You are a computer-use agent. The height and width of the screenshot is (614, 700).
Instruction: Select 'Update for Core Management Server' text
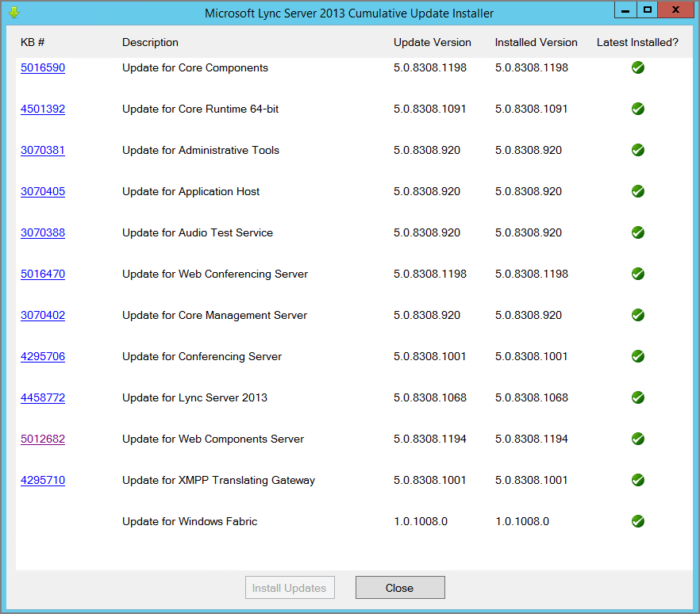click(x=215, y=316)
